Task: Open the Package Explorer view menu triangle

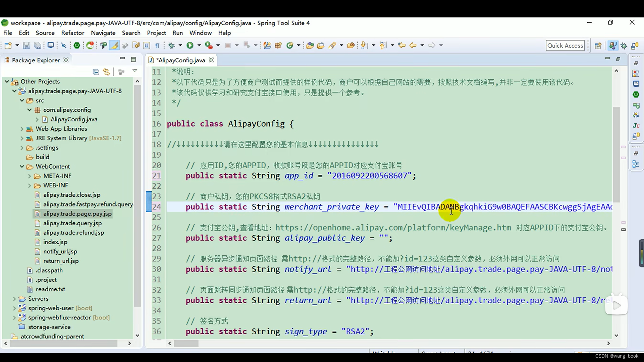Action: (135, 71)
